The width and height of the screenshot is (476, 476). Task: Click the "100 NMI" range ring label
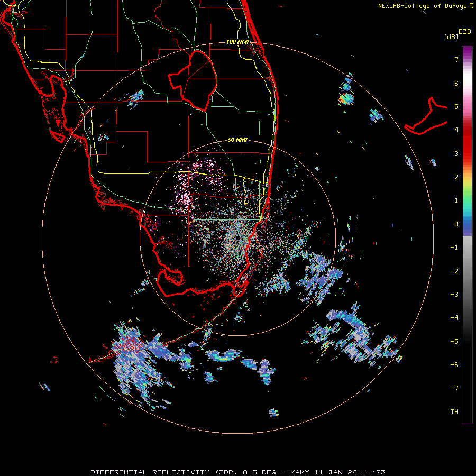coord(237,42)
